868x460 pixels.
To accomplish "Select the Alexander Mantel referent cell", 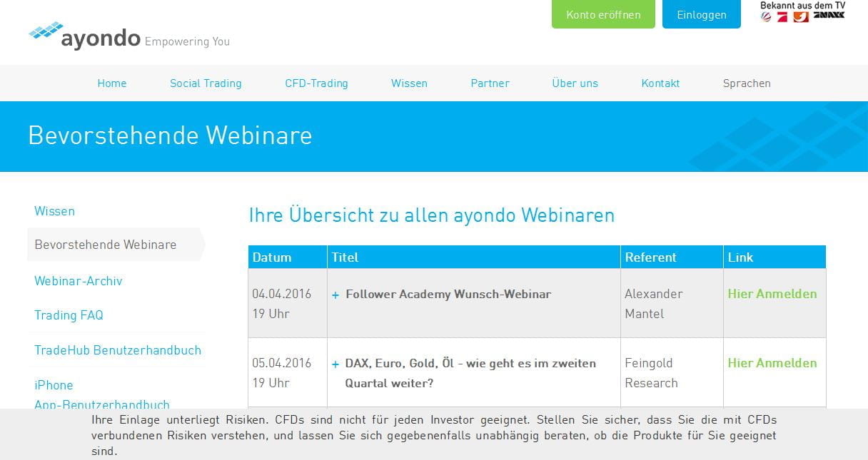I will click(672, 303).
